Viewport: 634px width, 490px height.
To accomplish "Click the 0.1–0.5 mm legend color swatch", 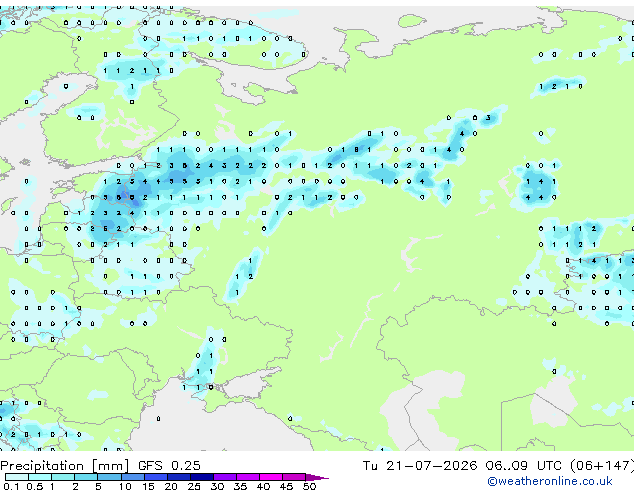I will 17,477.
